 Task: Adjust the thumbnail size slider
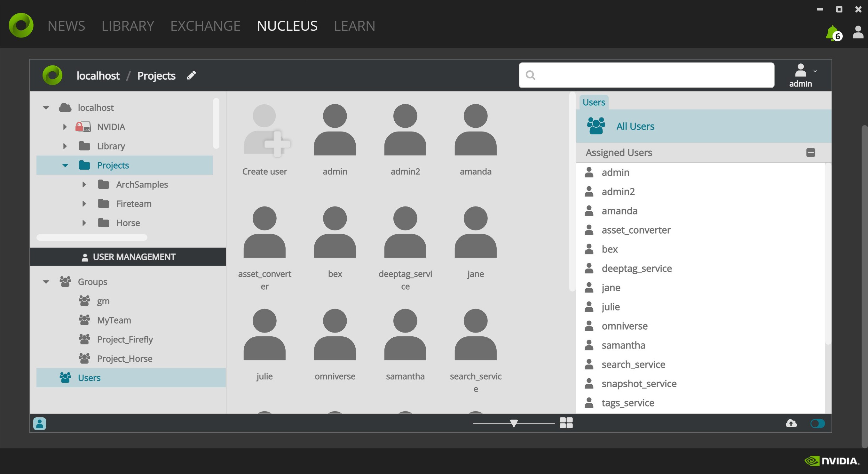[x=514, y=423]
